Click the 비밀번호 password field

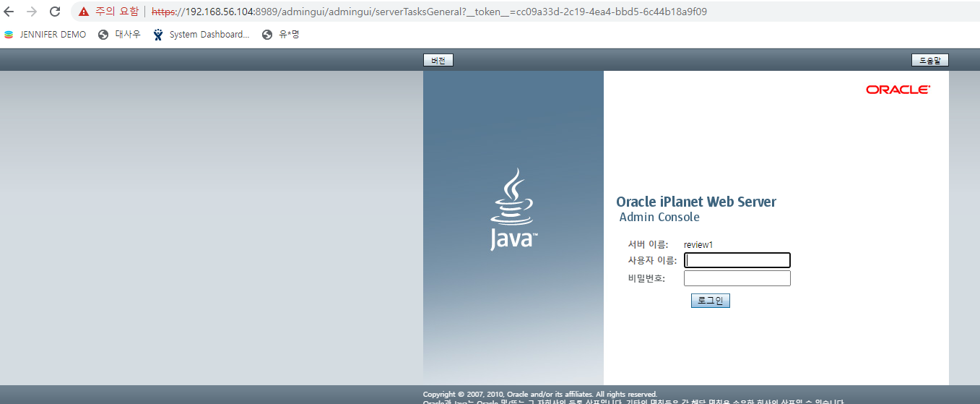737,278
